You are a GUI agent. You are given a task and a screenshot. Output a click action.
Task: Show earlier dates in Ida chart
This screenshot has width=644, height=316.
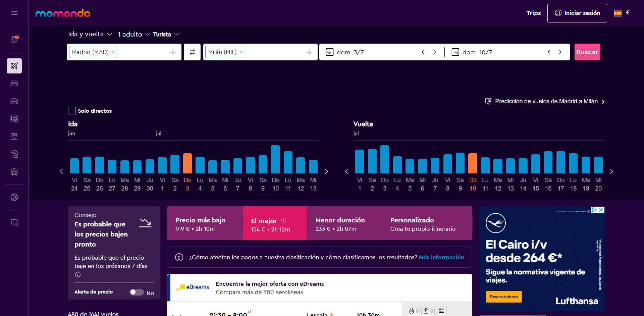tap(61, 171)
